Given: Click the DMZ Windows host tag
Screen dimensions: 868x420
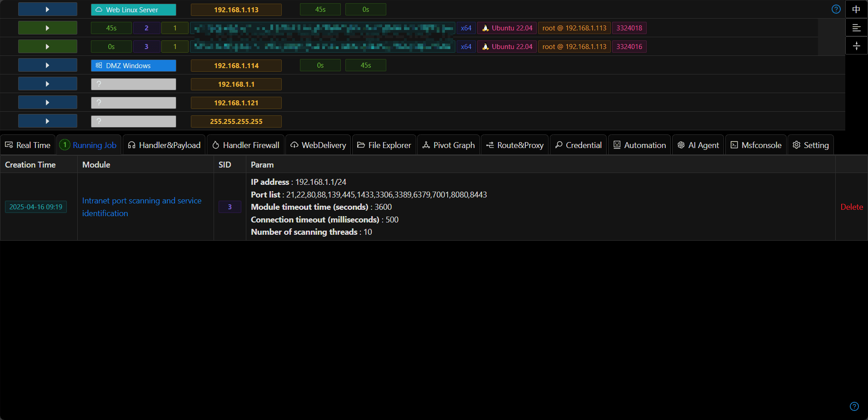Looking at the screenshot, I should (134, 65).
